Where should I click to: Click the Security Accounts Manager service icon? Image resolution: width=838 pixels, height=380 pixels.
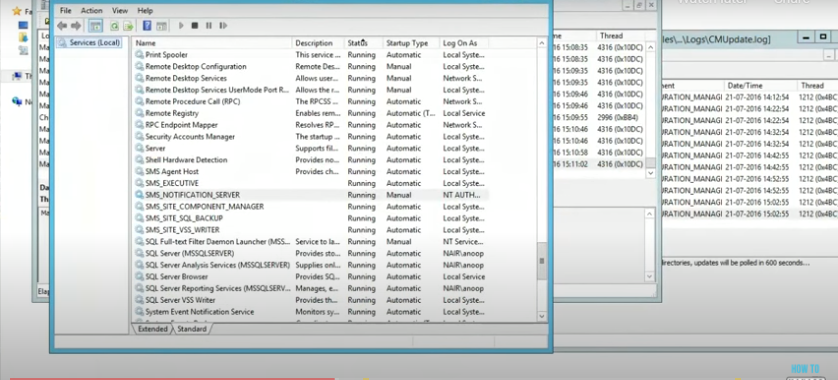139,137
